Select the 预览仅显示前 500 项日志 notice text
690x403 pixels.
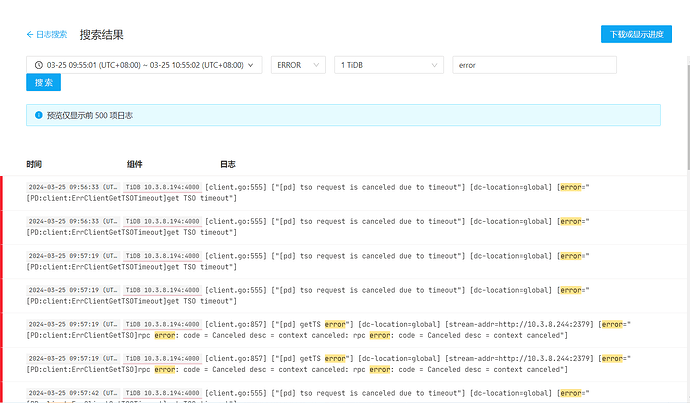[x=90, y=115]
